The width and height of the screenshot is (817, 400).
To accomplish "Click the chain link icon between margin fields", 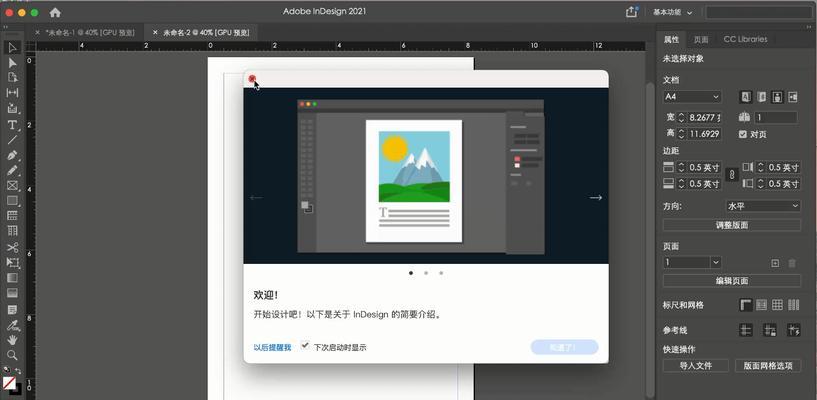I will pos(731,175).
